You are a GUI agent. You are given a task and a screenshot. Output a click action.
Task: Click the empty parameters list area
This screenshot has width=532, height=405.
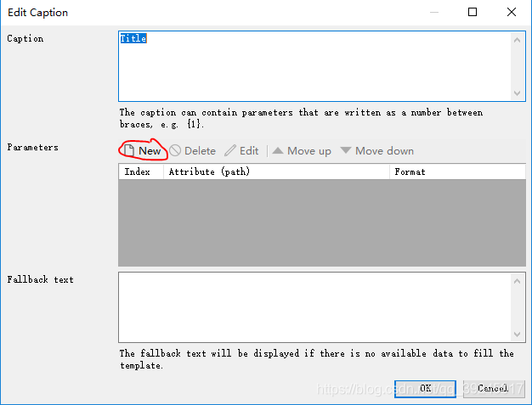pos(321,222)
